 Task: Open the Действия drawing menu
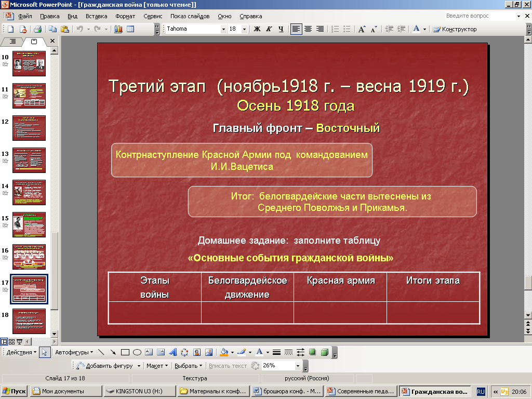tap(21, 352)
